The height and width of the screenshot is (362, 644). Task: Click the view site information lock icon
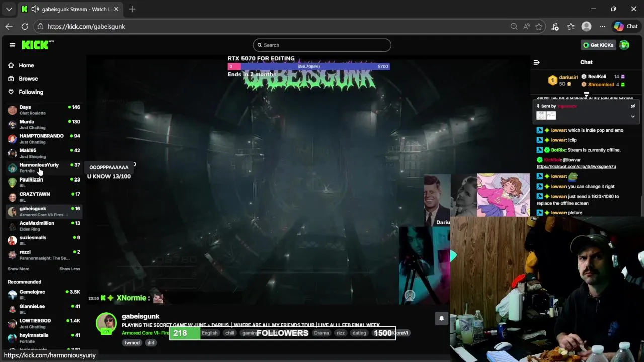(41, 26)
